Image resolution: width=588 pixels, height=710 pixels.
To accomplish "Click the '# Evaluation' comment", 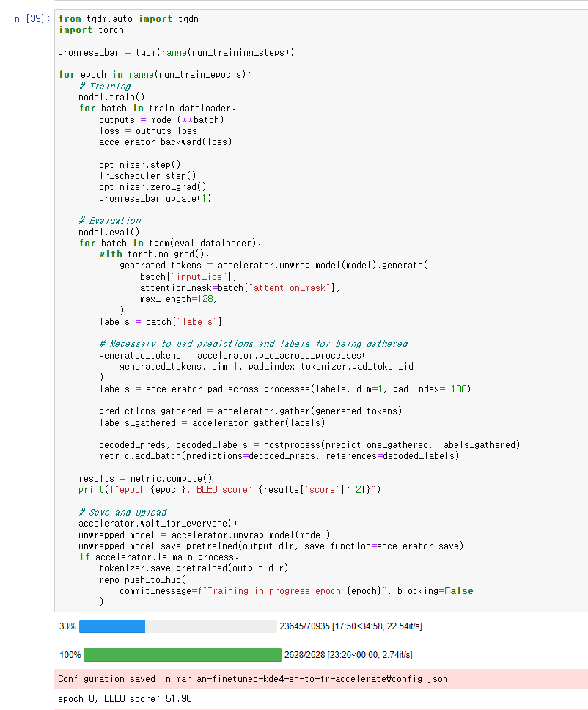I will click(x=110, y=221).
